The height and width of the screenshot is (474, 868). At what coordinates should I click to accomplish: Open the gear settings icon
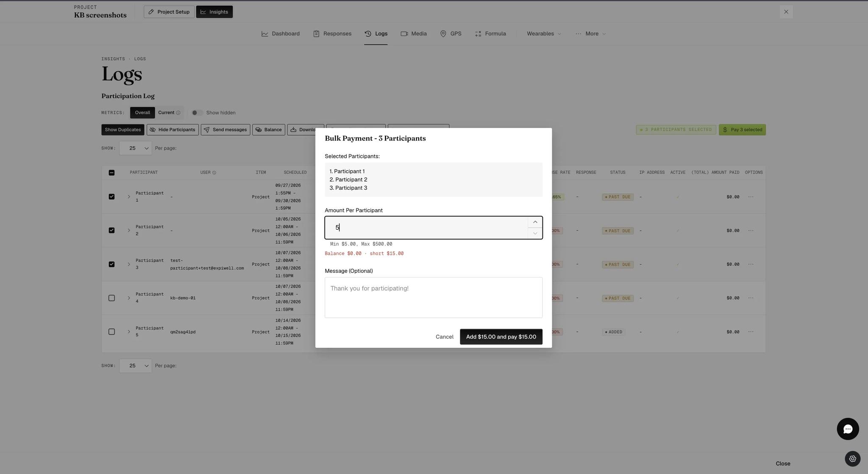click(x=852, y=459)
